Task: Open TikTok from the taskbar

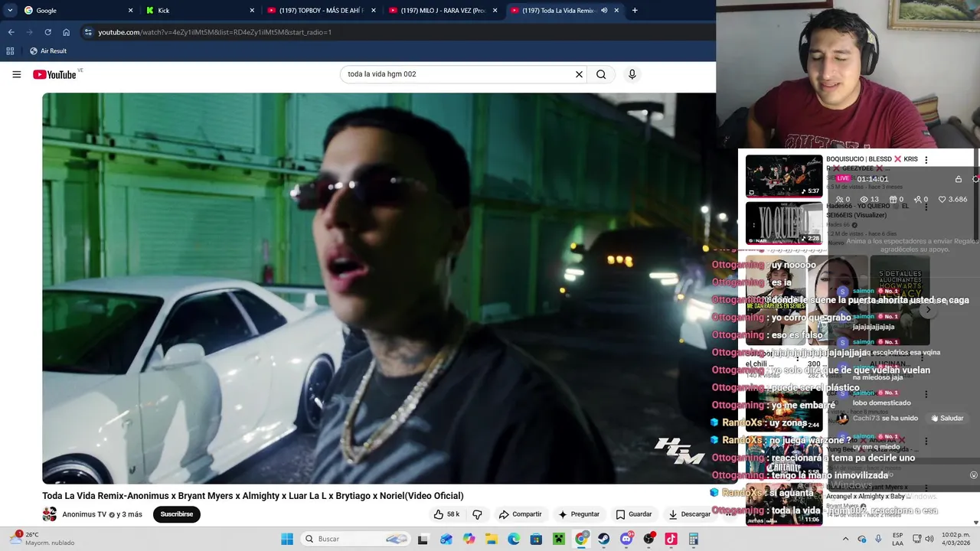Action: [x=671, y=539]
